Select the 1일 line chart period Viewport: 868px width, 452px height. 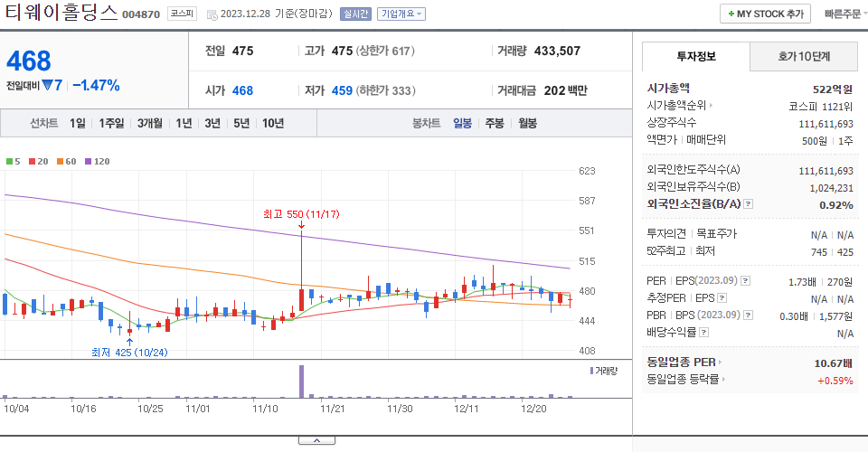point(78,123)
